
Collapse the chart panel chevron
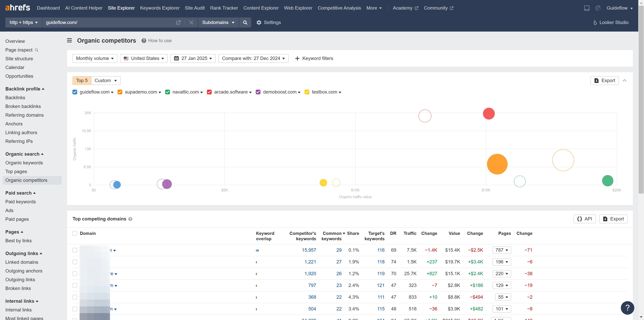coord(625,81)
